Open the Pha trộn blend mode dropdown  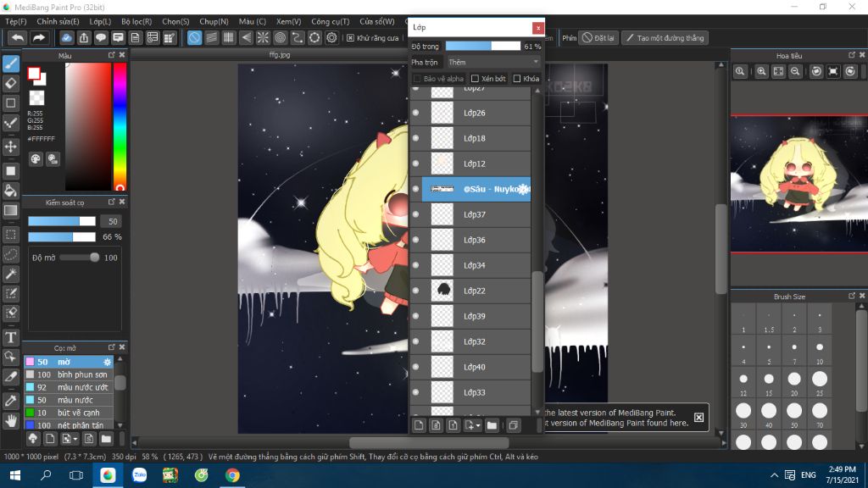coord(492,62)
